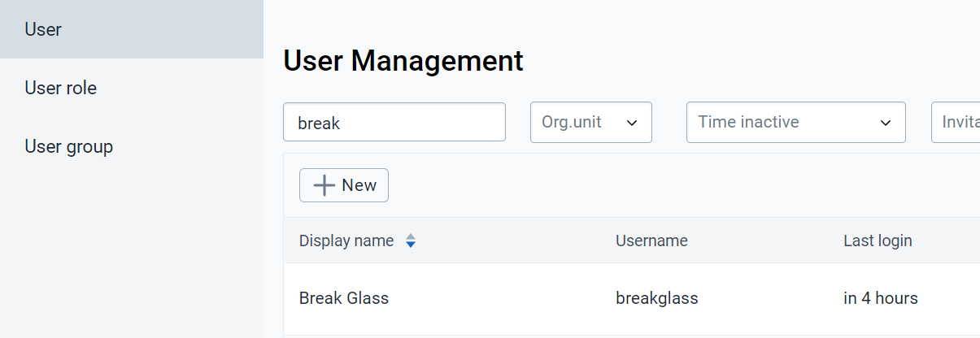The height and width of the screenshot is (338, 980).
Task: Click the New button label text
Action: [x=359, y=185]
